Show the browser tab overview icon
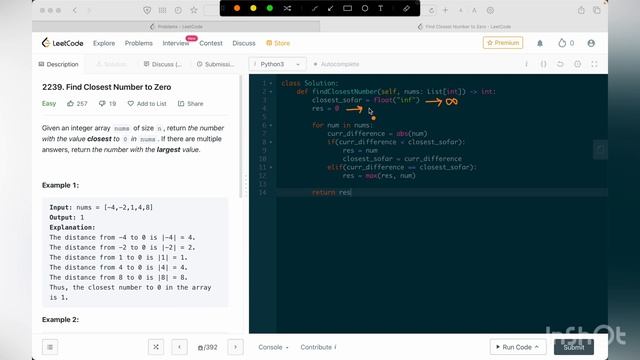This screenshot has width=640, height=360. [597, 10]
